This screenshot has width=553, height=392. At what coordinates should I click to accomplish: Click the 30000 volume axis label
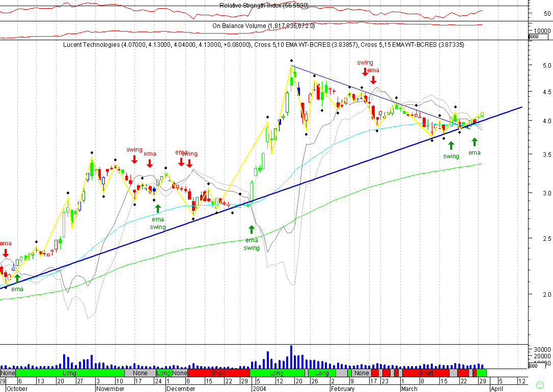[x=542, y=349]
